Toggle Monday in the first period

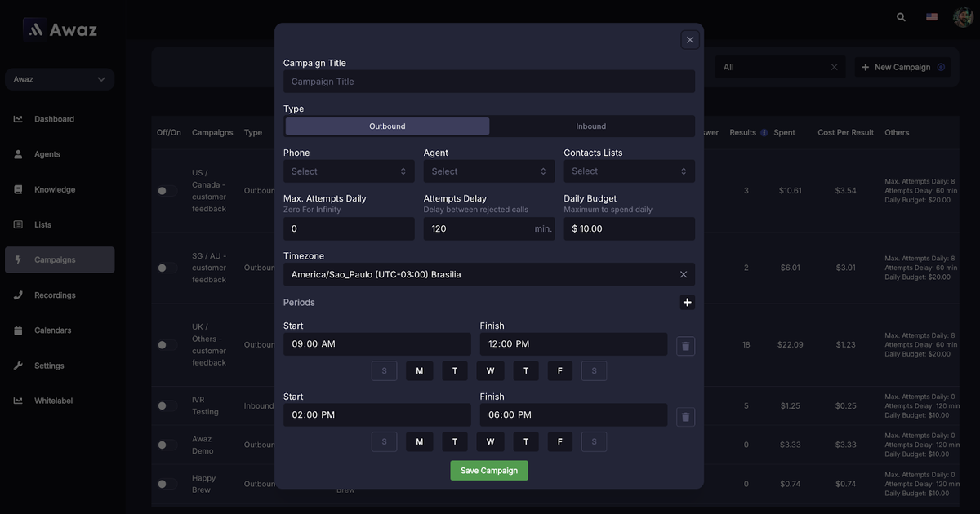tap(419, 371)
